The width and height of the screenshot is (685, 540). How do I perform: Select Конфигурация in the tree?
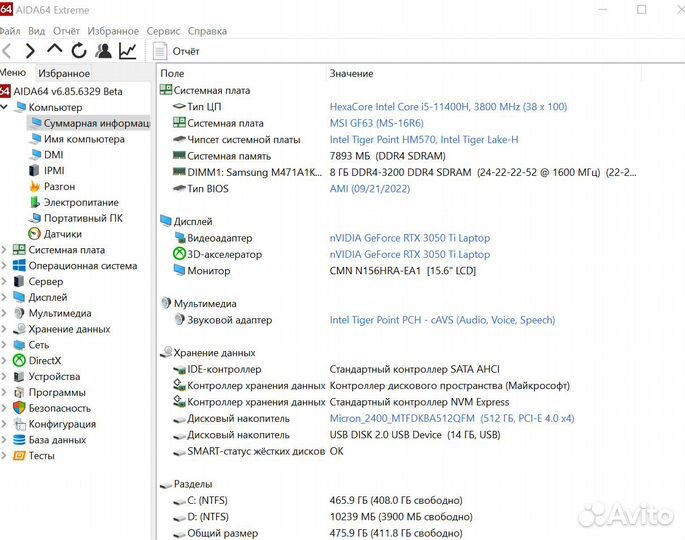pos(62,424)
